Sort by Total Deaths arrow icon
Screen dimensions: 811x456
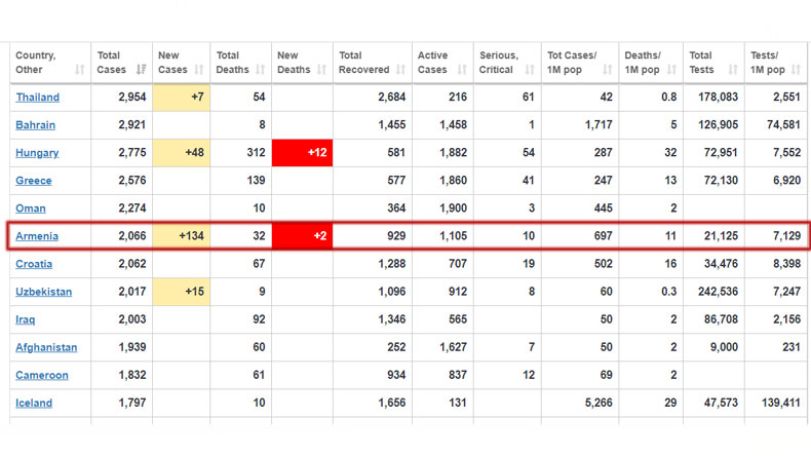[260, 69]
